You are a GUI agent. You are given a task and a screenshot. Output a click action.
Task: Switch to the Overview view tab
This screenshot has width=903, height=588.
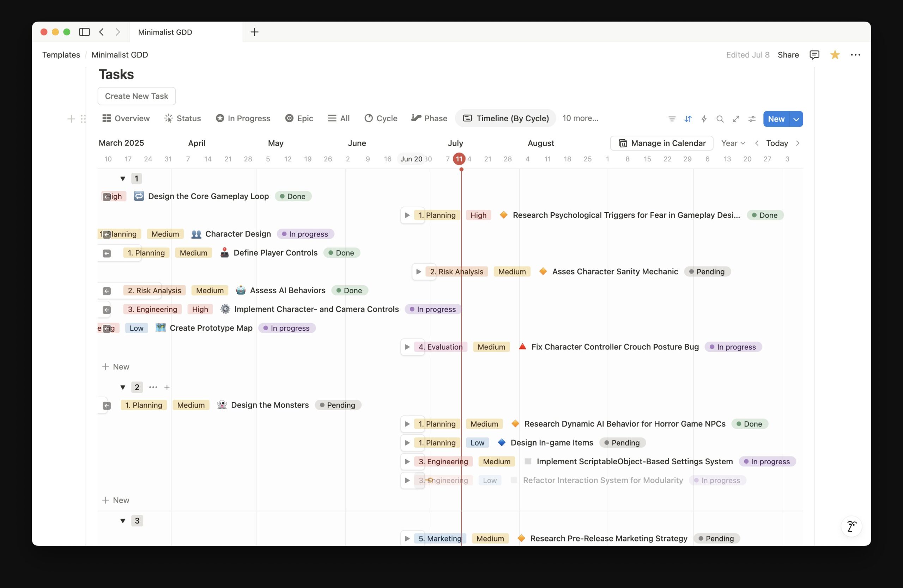pos(126,118)
